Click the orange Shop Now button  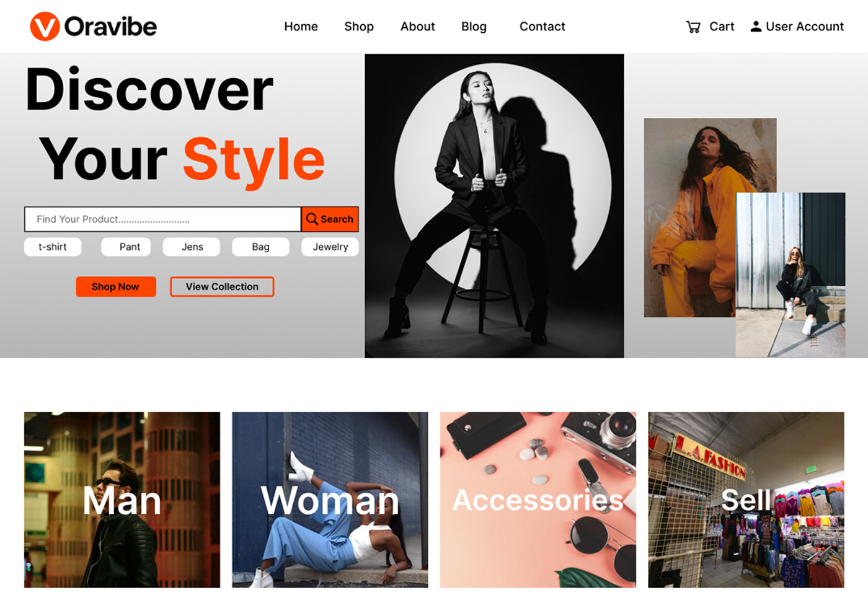coord(115,286)
